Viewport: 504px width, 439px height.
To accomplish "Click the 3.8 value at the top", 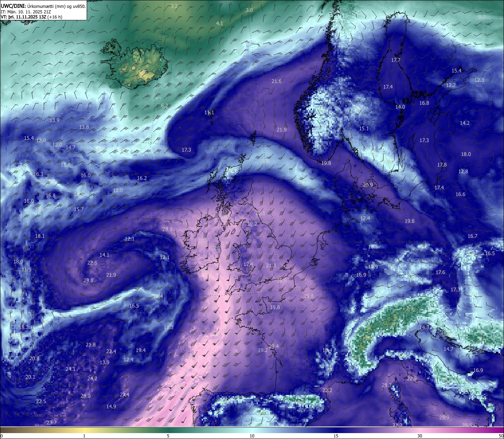I will (x=249, y=10).
